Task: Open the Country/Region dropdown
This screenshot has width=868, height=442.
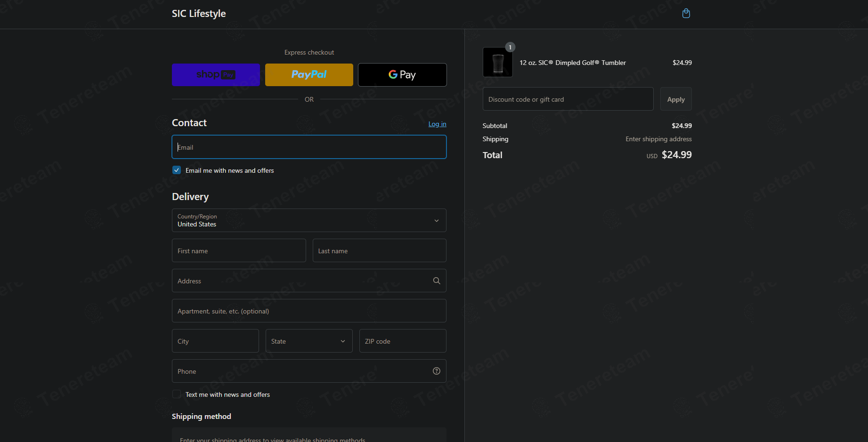Action: click(x=309, y=220)
